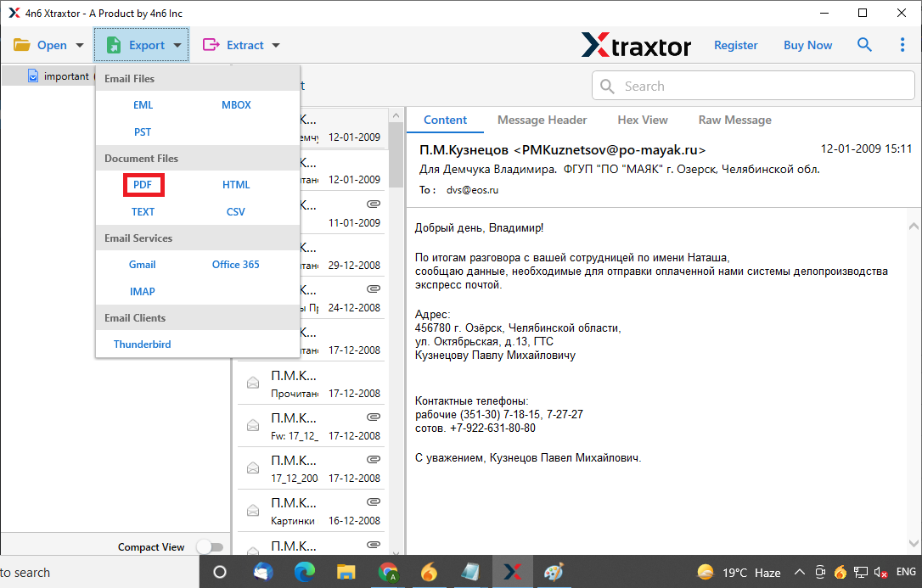Switch to Message Header tab

(543, 120)
